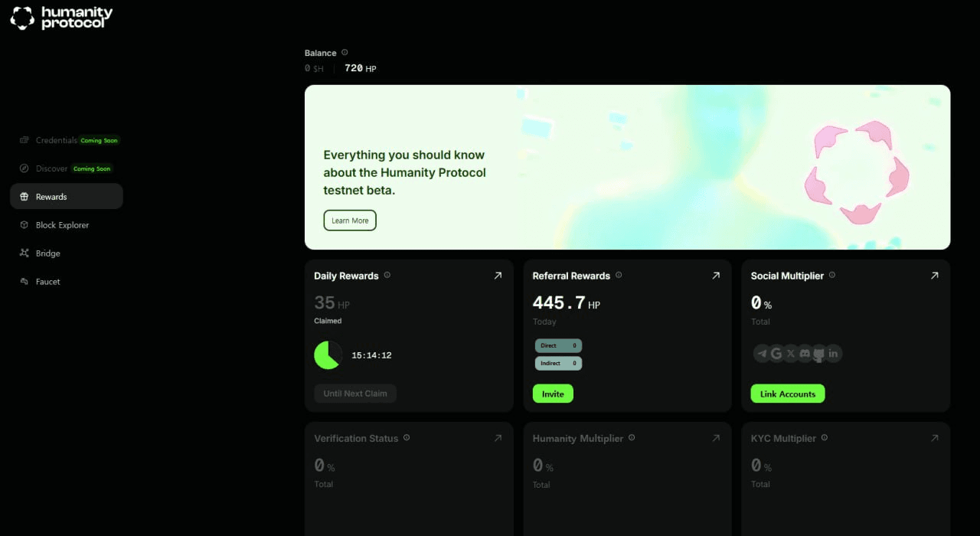Click the Invite button
This screenshot has height=536, width=980.
(x=553, y=394)
